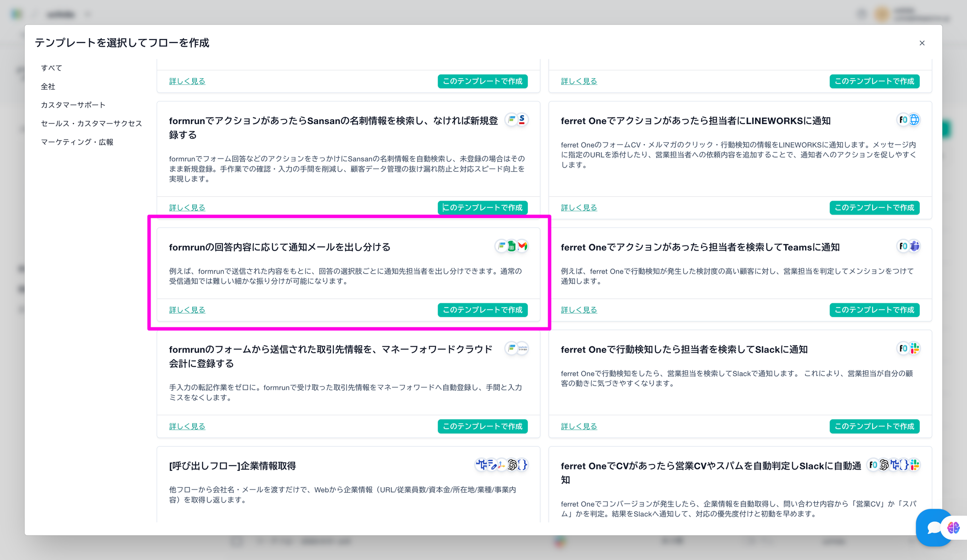The image size is (967, 560).
Task: Open 詳しく見る for Sansan template
Action: tap(187, 208)
